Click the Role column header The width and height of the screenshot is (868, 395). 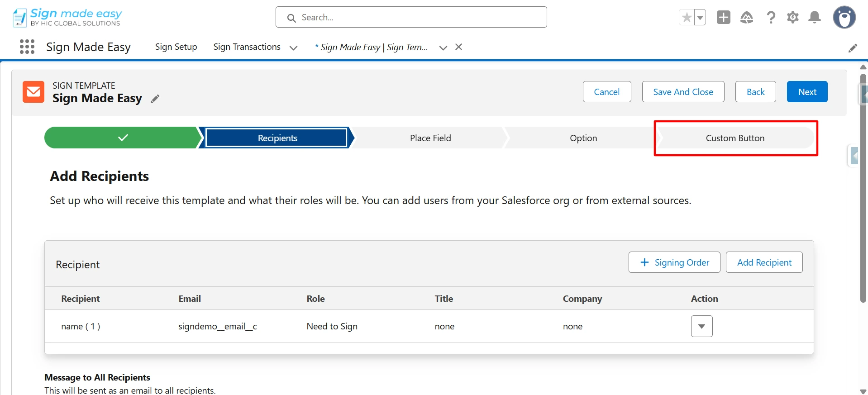(x=315, y=299)
